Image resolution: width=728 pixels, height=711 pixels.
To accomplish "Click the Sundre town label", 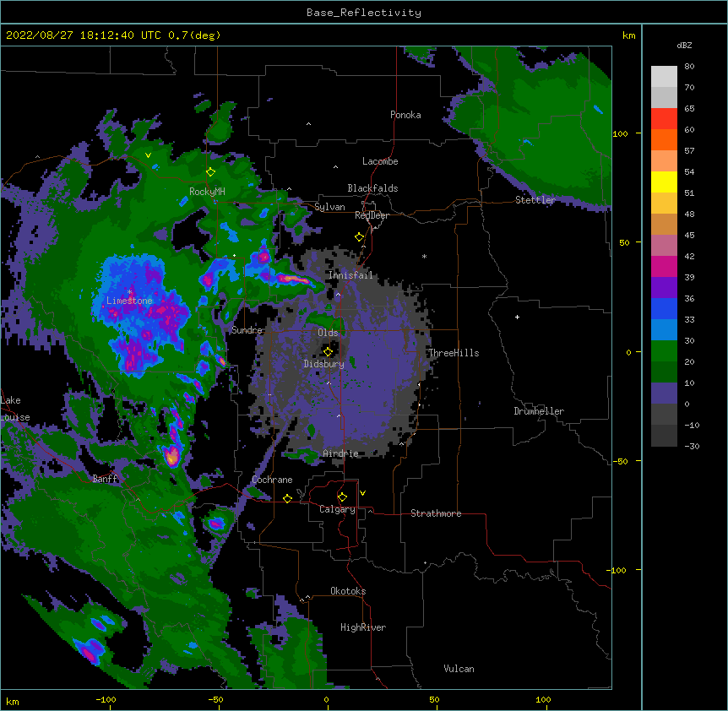I will click(247, 330).
